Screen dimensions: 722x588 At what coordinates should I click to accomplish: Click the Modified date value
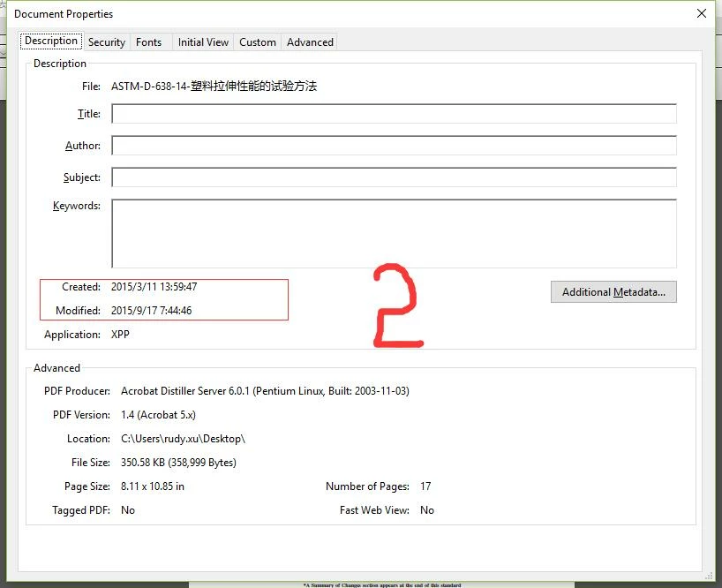(151, 311)
